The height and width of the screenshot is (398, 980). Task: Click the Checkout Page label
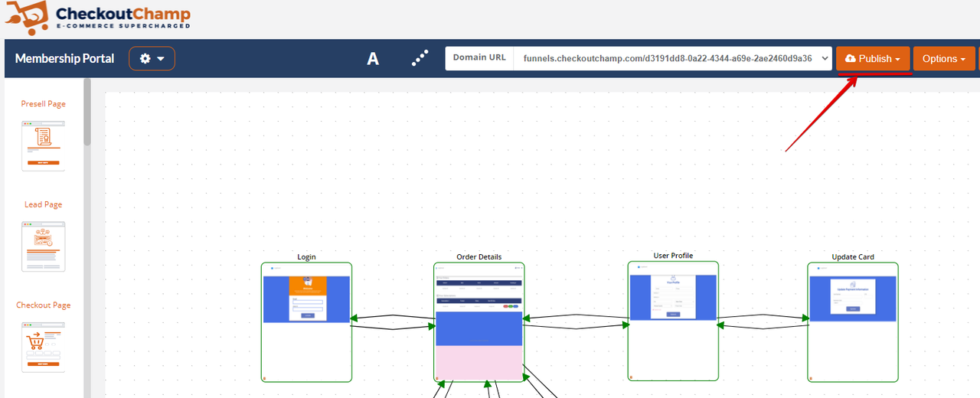[44, 305]
